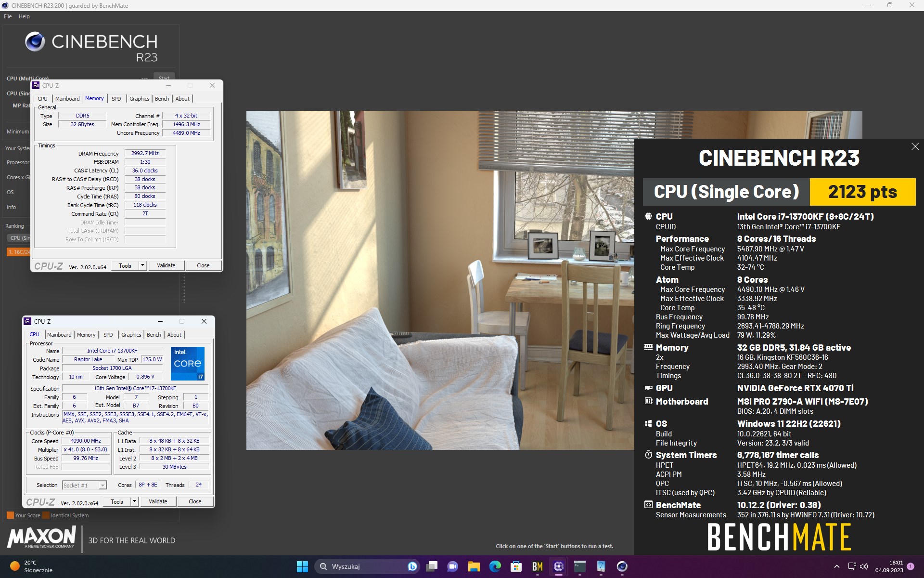This screenshot has height=578, width=924.
Task: Open About tab in the upper CPU-Z window
Action: (182, 99)
